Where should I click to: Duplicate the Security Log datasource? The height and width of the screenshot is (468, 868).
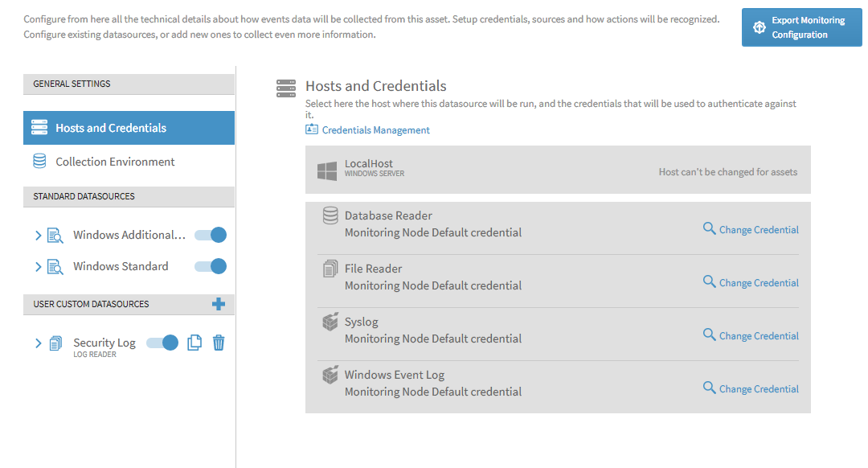point(194,343)
